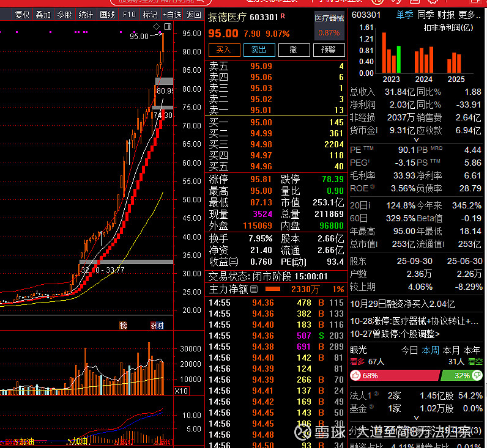Expand the financial summary below 货币金 row

click(x=416, y=140)
